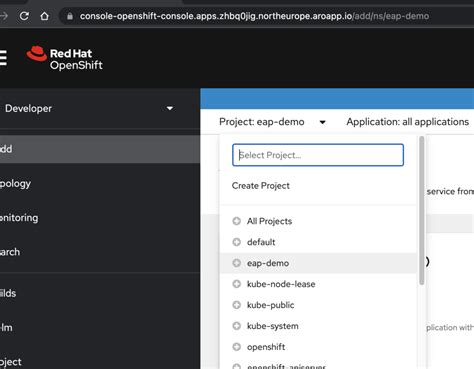The height and width of the screenshot is (369, 474).
Task: Select All Projects from the list
Action: pos(269,221)
